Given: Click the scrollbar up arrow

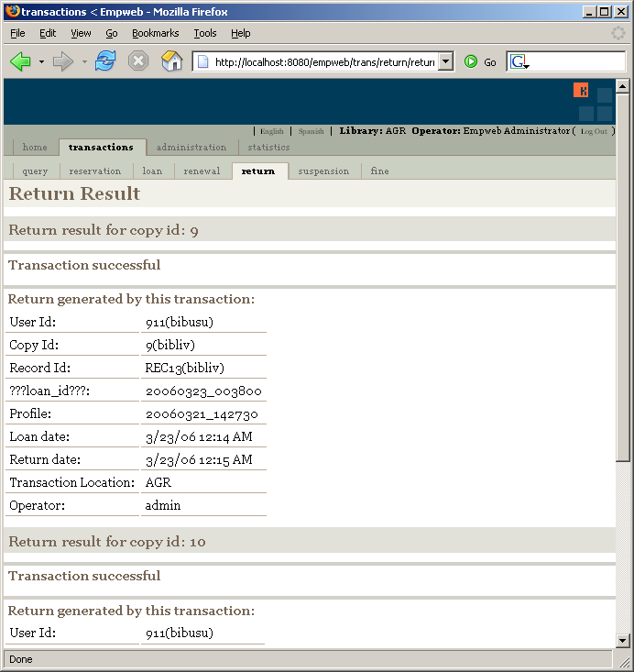Looking at the screenshot, I should 622,86.
